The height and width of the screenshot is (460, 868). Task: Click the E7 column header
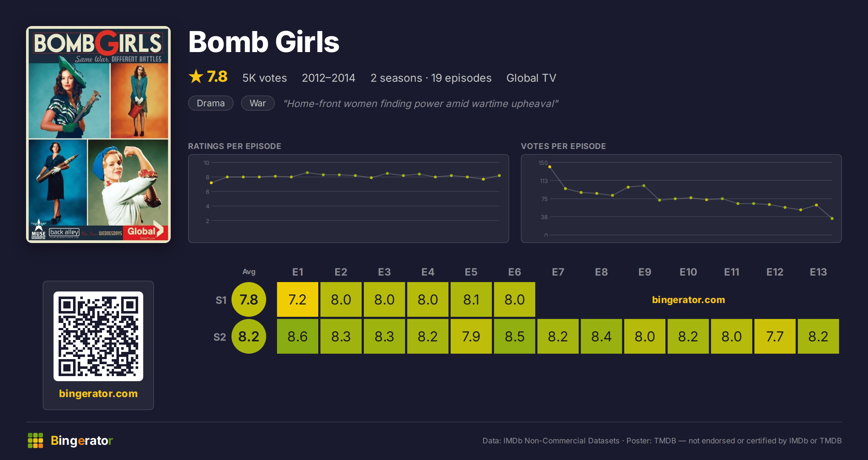pos(558,272)
